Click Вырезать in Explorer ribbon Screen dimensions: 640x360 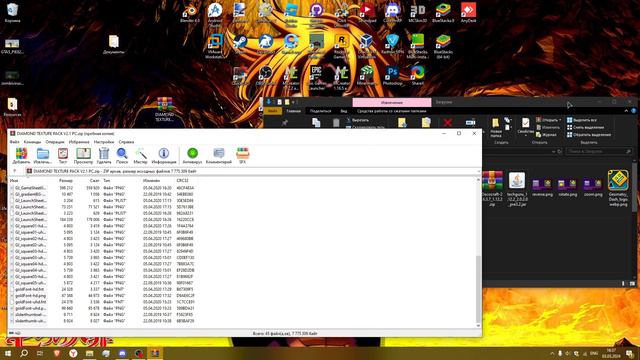357,120
